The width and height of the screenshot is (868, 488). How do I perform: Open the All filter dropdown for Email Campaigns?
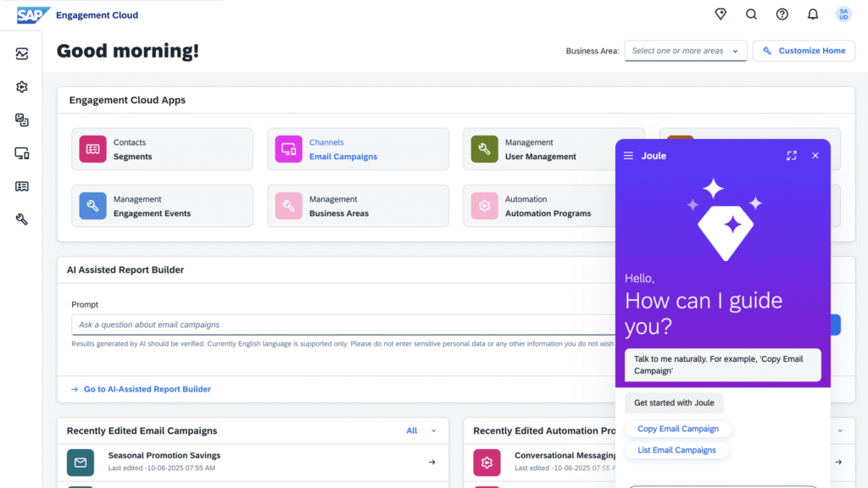click(421, 431)
